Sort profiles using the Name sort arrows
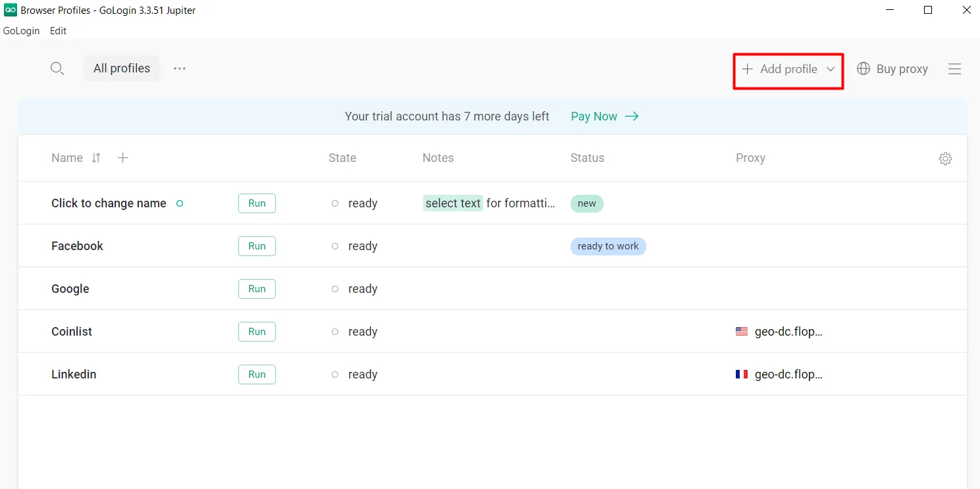 (x=96, y=158)
